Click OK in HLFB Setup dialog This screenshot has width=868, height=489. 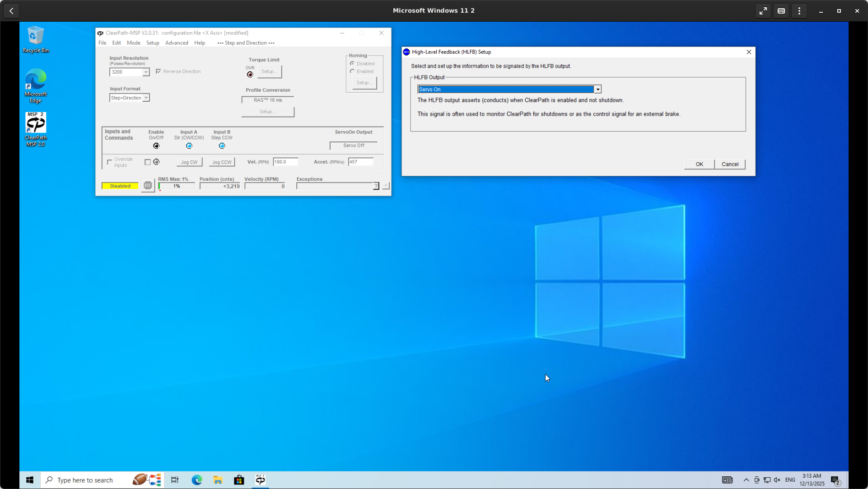[x=699, y=164]
